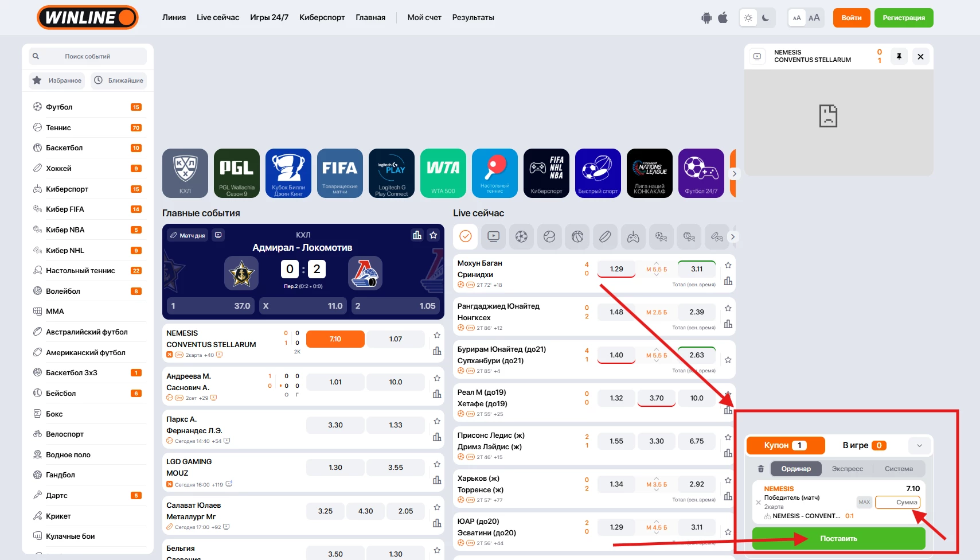The image size is (980, 560).
Task: Open statistics for Мохун Баган match
Action: point(728,281)
